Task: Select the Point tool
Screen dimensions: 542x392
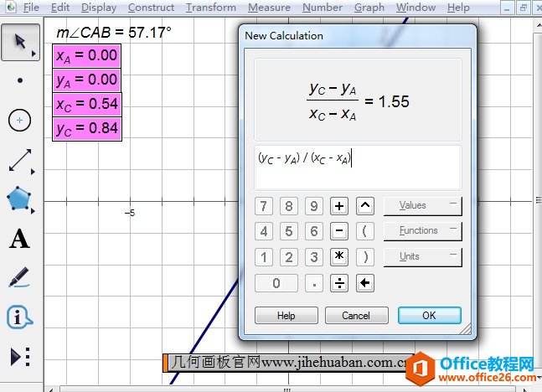Action: click(x=20, y=81)
